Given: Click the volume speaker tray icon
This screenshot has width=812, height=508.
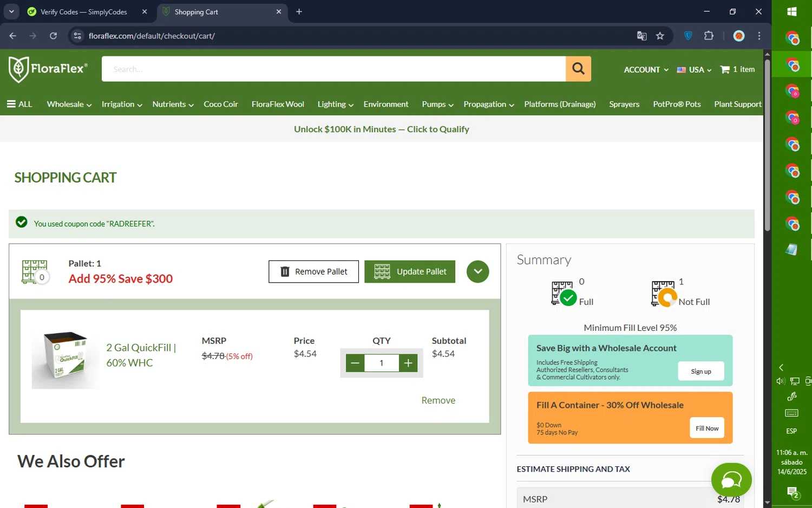Looking at the screenshot, I should 780,381.
